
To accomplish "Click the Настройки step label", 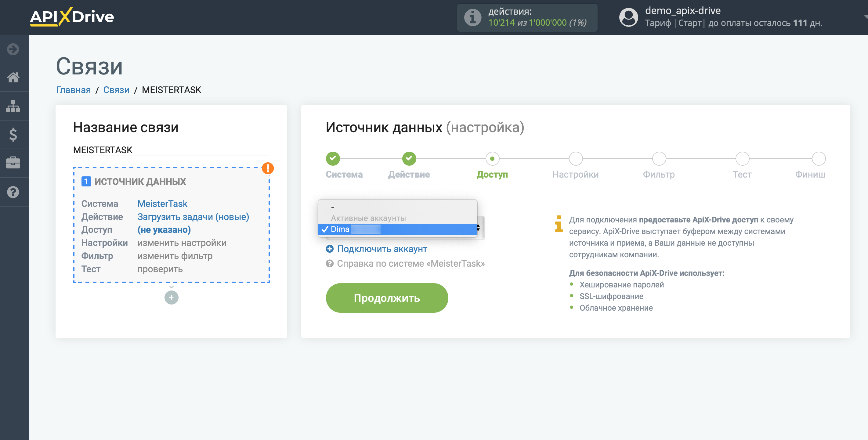I will [575, 175].
